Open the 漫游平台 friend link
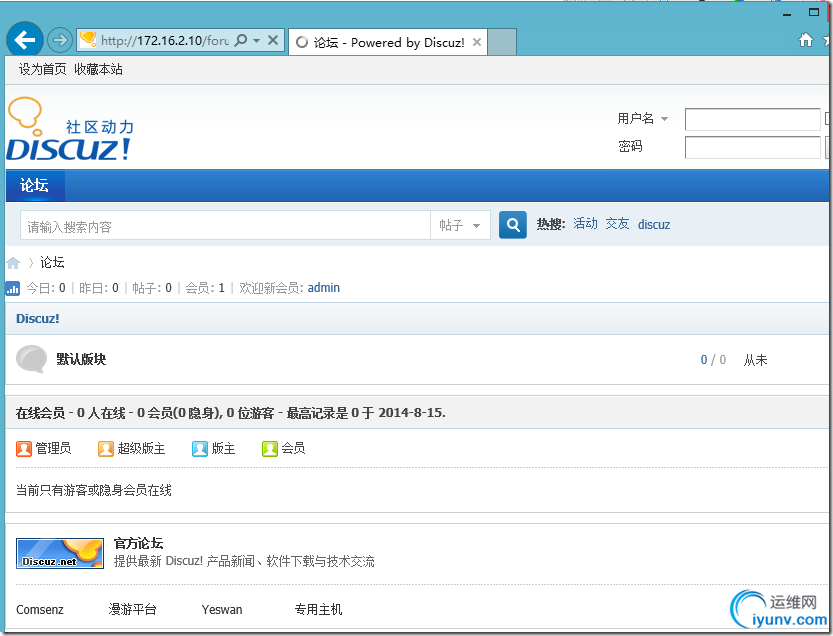The image size is (833, 636). coord(133,609)
